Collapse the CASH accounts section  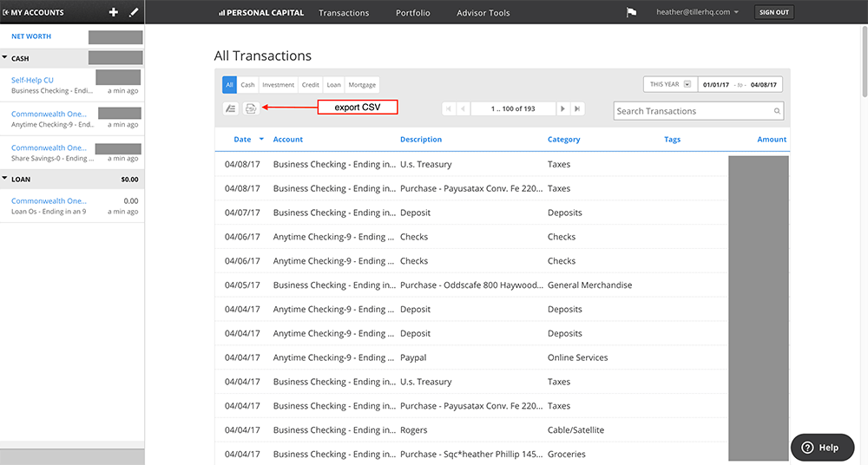coord(4,57)
